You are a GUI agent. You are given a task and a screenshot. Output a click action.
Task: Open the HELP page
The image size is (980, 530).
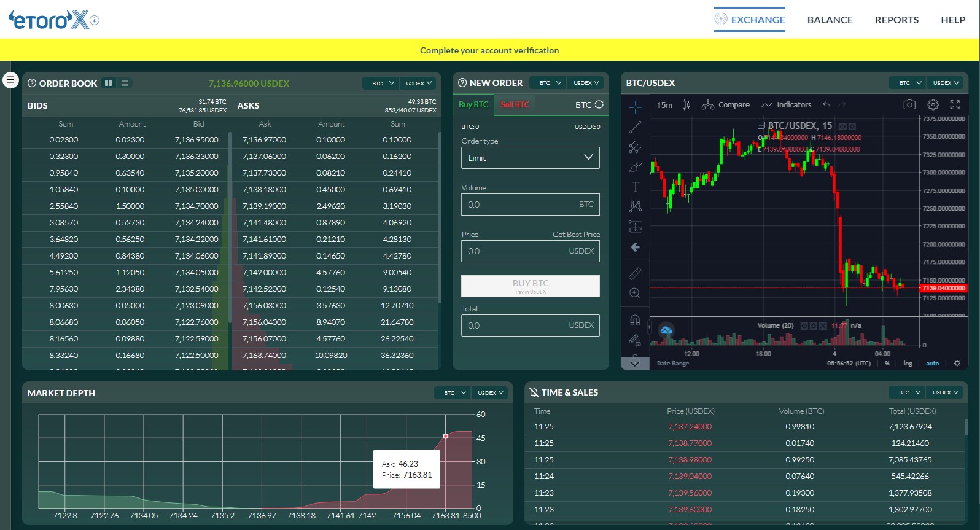[953, 20]
